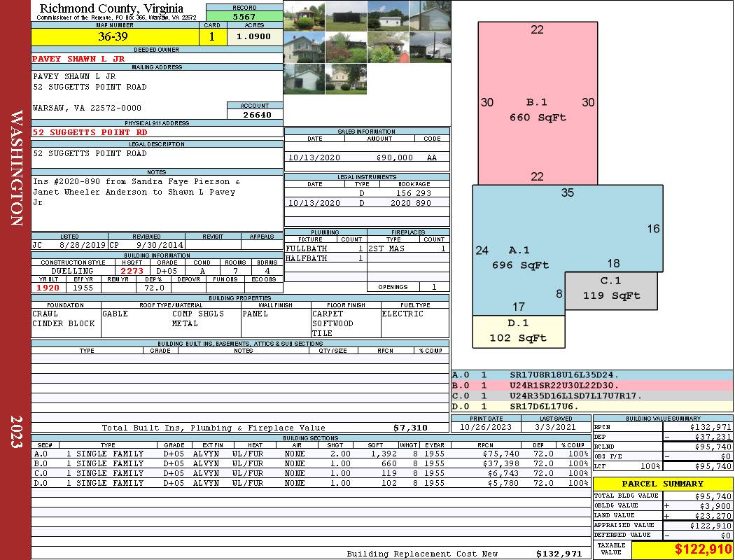The image size is (735, 560).
Task: Click the reviewed date 9/30/2014
Action: click(x=160, y=244)
